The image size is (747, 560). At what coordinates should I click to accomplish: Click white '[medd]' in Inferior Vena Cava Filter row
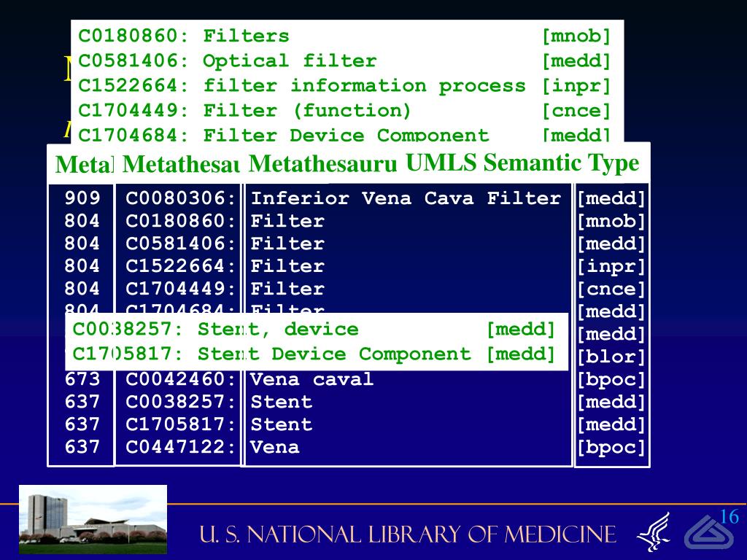612,198
